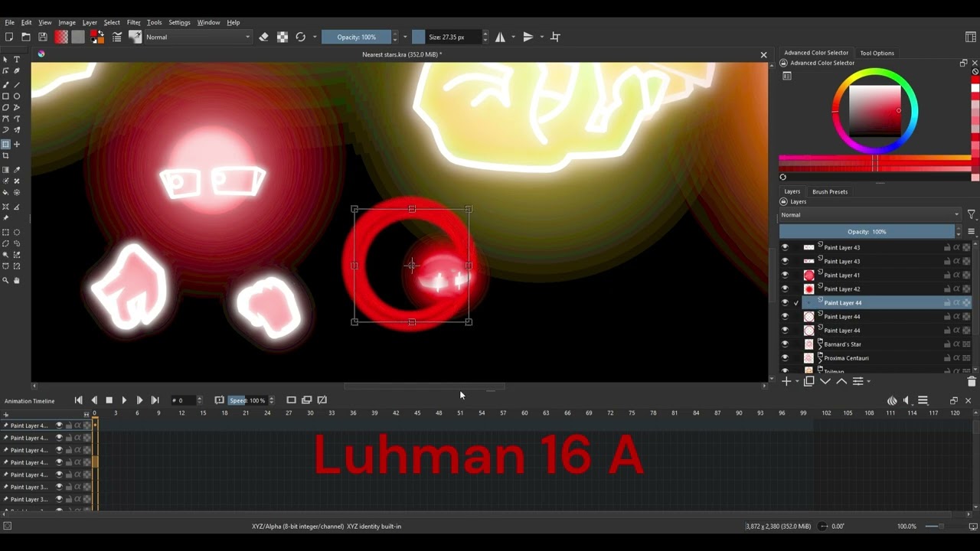Open the Layer menu
Screen dimensions: 980x551
(x=90, y=22)
